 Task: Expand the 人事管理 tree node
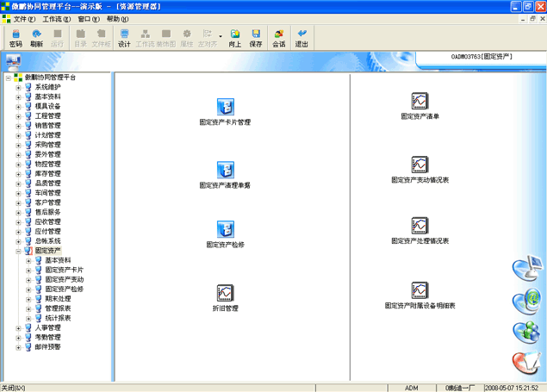[18, 327]
